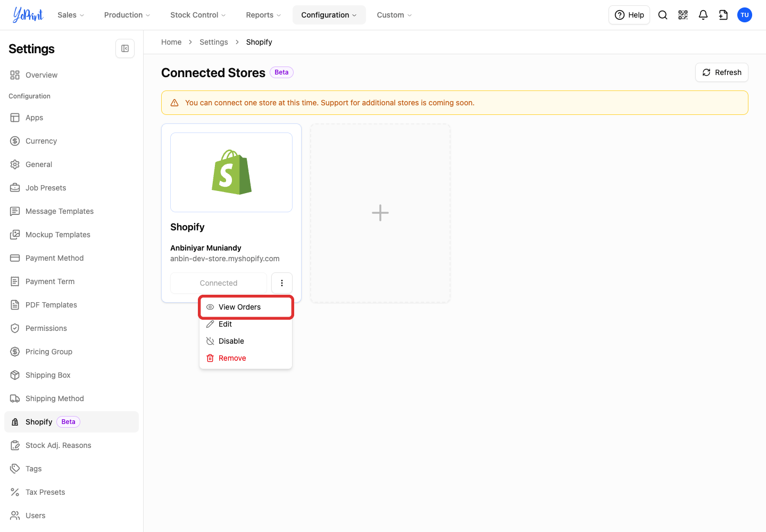Open Tags settings
Image resolution: width=766 pixels, height=532 pixels.
(71, 469)
